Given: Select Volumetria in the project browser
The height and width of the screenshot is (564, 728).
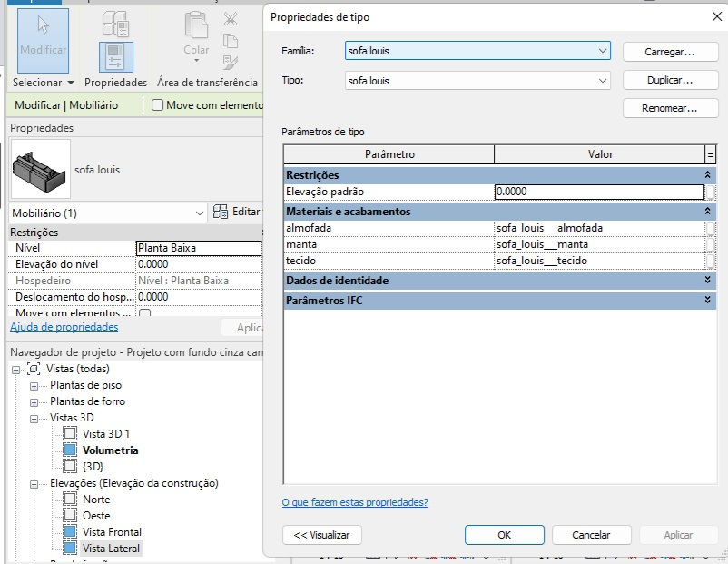Looking at the screenshot, I should point(110,450).
